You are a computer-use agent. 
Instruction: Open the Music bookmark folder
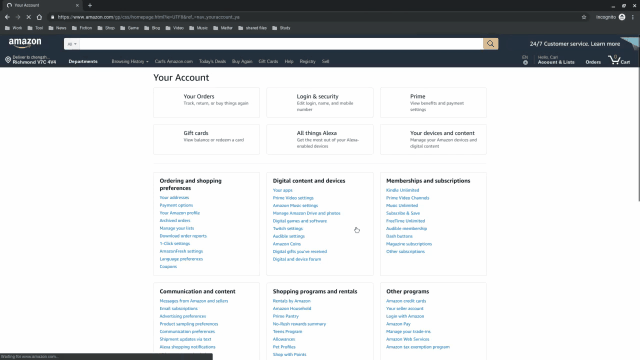coord(198,28)
